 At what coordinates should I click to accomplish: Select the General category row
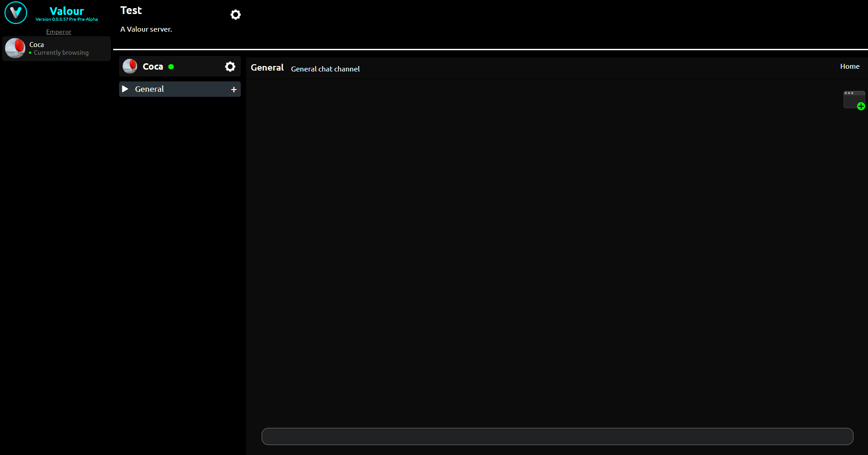click(x=180, y=89)
